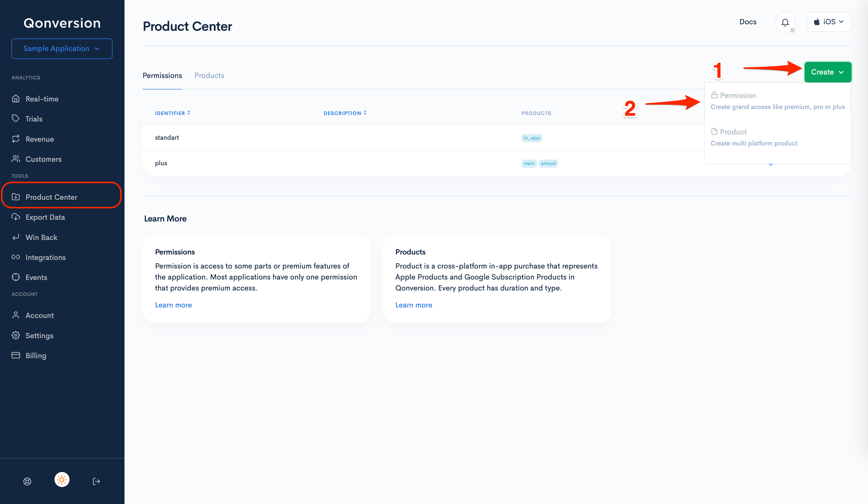This screenshot has height=504, width=868.
Task: Click the support lifebuoy icon
Action: pos(27,481)
